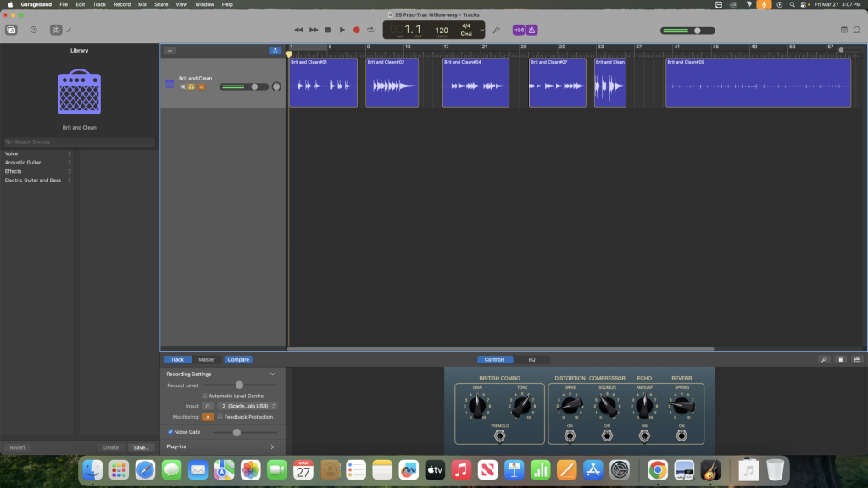The height and width of the screenshot is (488, 868).
Task: Toggle the Count-in button
Action: coord(518,30)
